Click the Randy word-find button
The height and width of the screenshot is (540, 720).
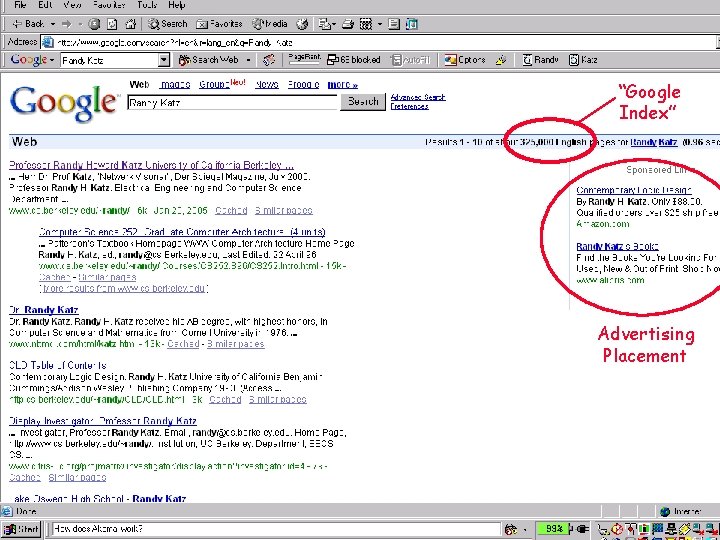[x=540, y=60]
